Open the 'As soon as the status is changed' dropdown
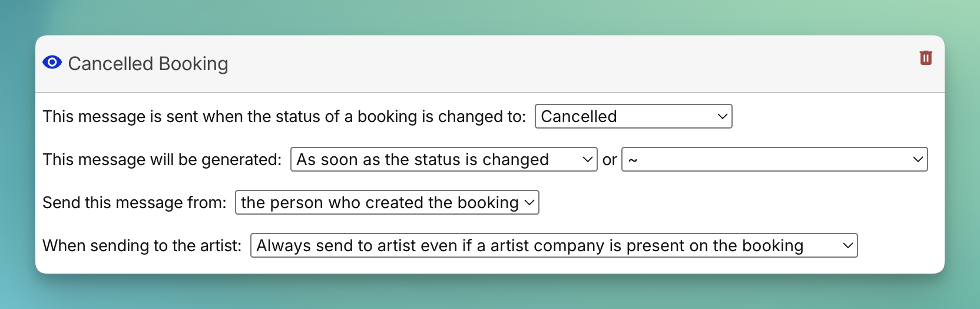Viewport: 980px width, 309px height. tap(444, 159)
